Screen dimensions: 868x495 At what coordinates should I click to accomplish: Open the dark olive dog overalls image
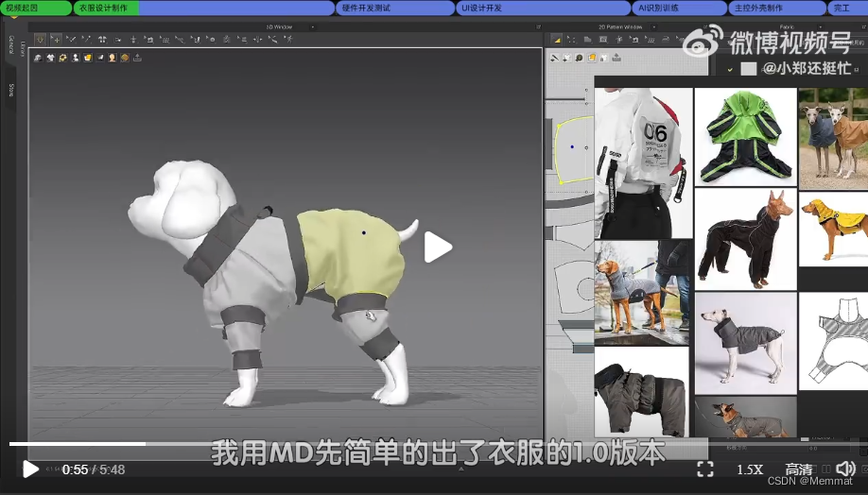642,392
